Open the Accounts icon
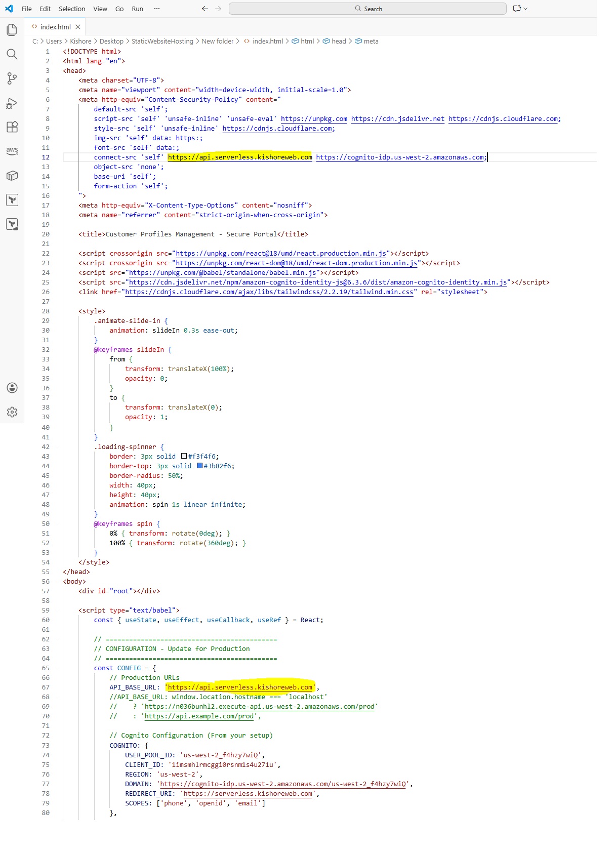Viewport: 616px width, 854px height. point(12,388)
